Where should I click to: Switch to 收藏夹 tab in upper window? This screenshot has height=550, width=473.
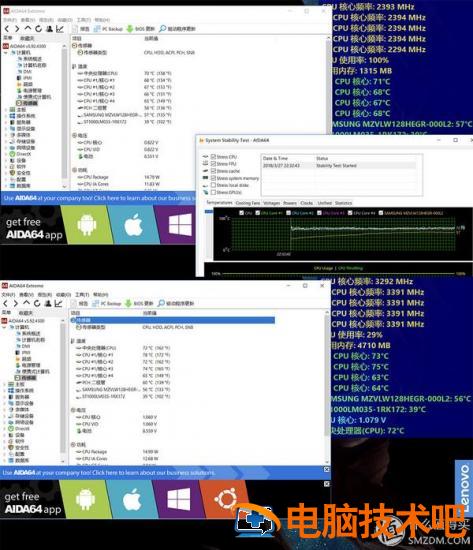(x=27, y=38)
